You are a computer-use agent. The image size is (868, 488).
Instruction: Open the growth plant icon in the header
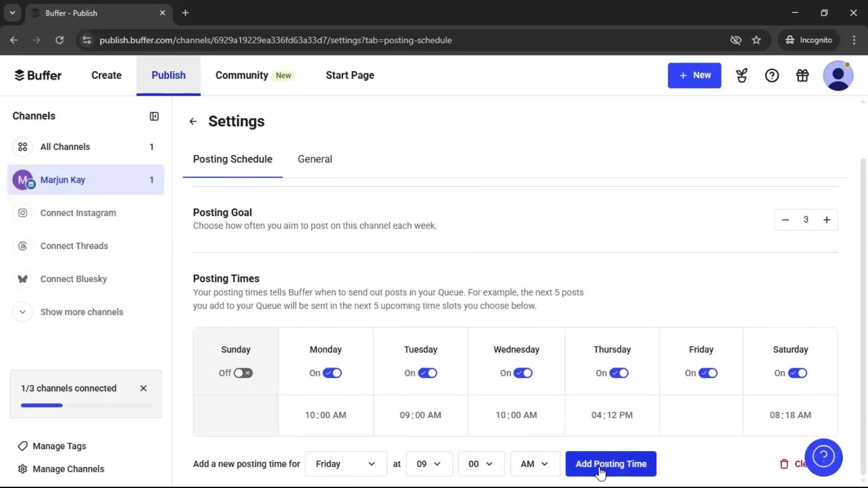741,75
